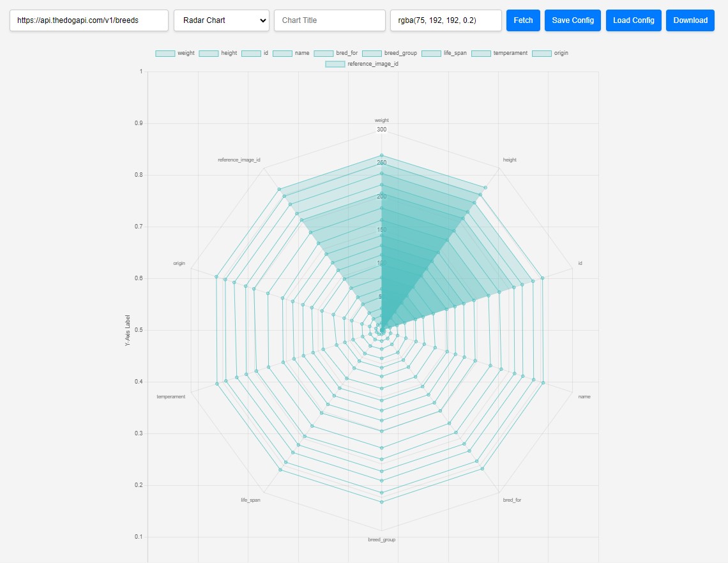Click the origin axis label on radar
This screenshot has width=728, height=563.
pyautogui.click(x=179, y=263)
